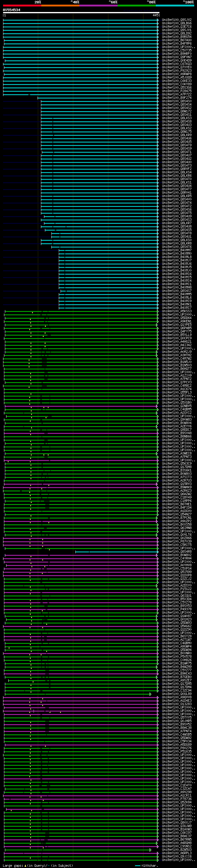Click UniRef100_Q8S4V0 label
Image resolution: width=197 pixels, height=868 pixels.
[x=177, y=199]
